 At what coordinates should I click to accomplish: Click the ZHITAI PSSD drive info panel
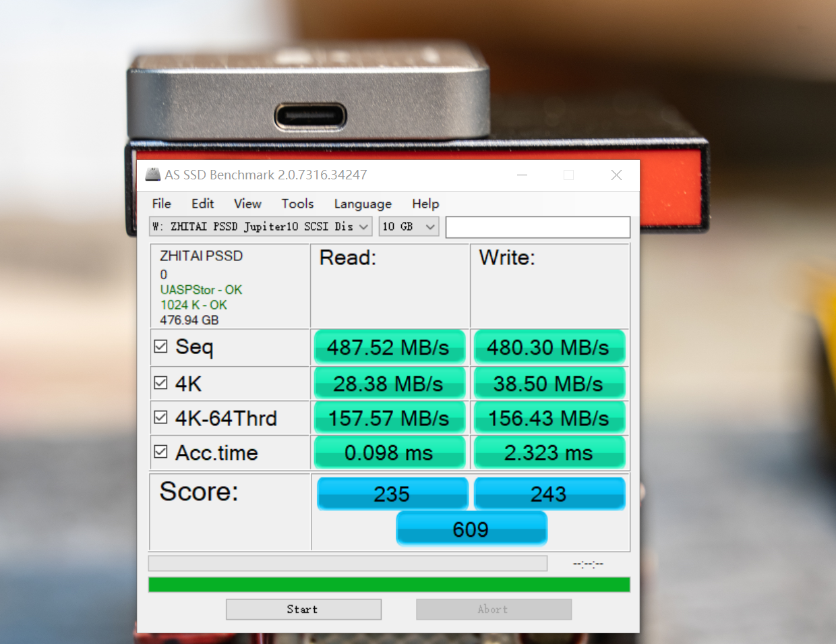point(229,287)
